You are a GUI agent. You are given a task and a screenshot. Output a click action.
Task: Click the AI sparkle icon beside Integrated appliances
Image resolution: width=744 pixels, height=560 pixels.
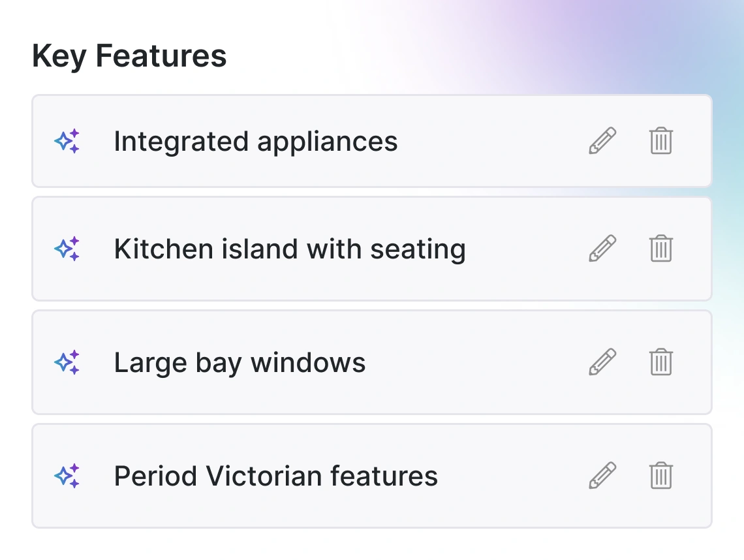(67, 140)
